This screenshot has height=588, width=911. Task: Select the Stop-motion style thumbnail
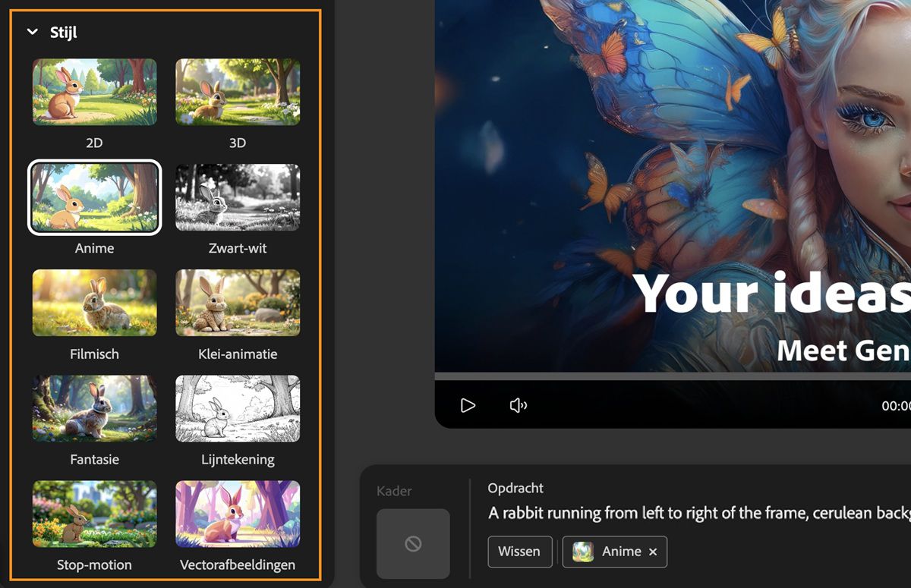tap(95, 514)
